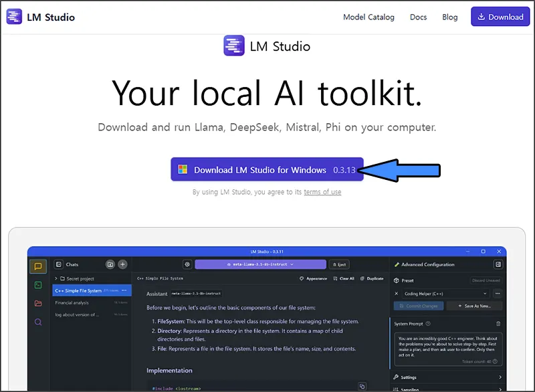Click the Save As New... button

tap(474, 306)
